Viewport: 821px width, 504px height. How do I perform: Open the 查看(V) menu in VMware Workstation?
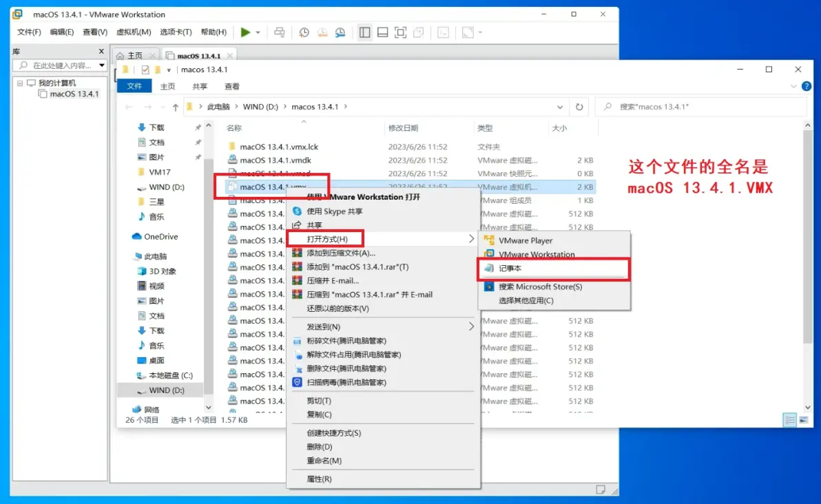click(x=95, y=32)
